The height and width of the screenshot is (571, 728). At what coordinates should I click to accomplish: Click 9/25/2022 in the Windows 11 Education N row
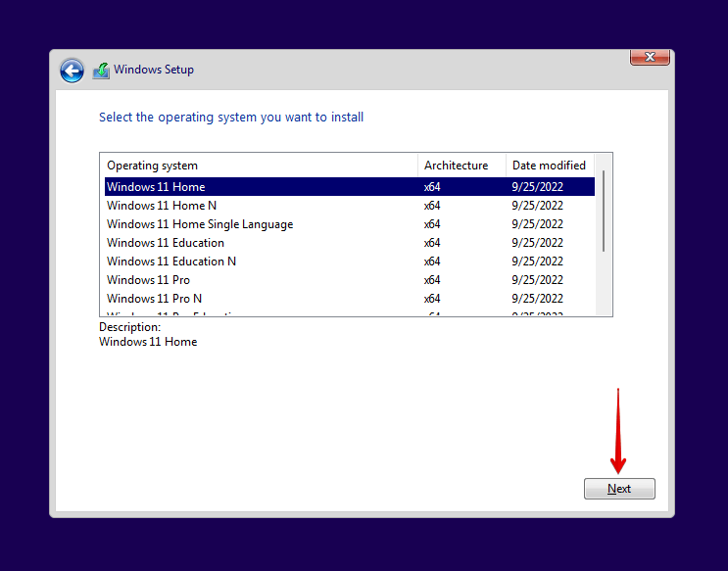[x=537, y=262]
